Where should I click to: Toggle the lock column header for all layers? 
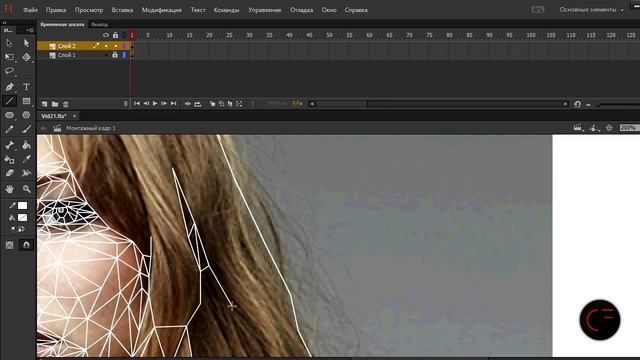[x=115, y=36]
